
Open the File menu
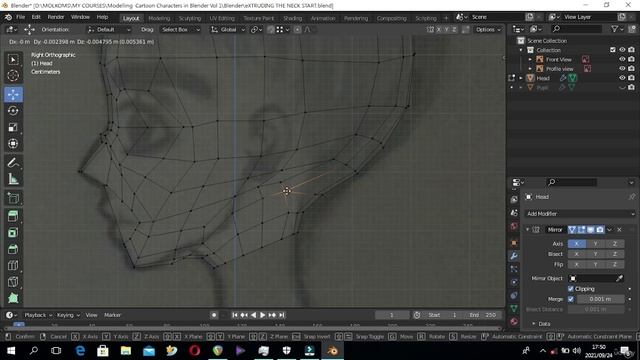tap(20, 17)
